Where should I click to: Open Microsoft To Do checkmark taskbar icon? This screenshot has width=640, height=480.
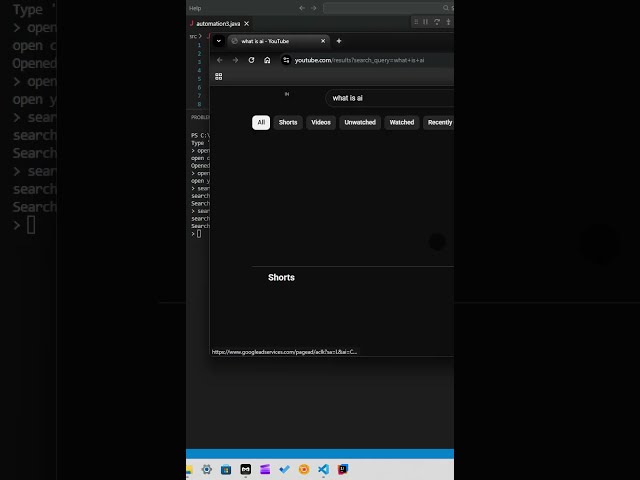pos(284,469)
